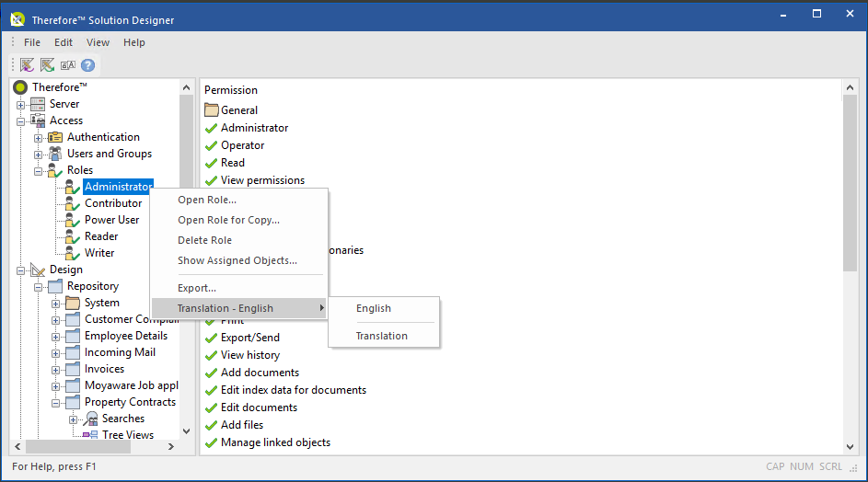Click the Design node icon

click(x=38, y=270)
